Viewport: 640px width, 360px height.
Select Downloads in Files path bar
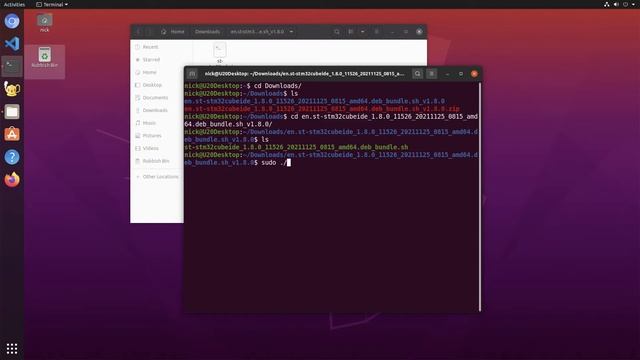click(x=207, y=31)
